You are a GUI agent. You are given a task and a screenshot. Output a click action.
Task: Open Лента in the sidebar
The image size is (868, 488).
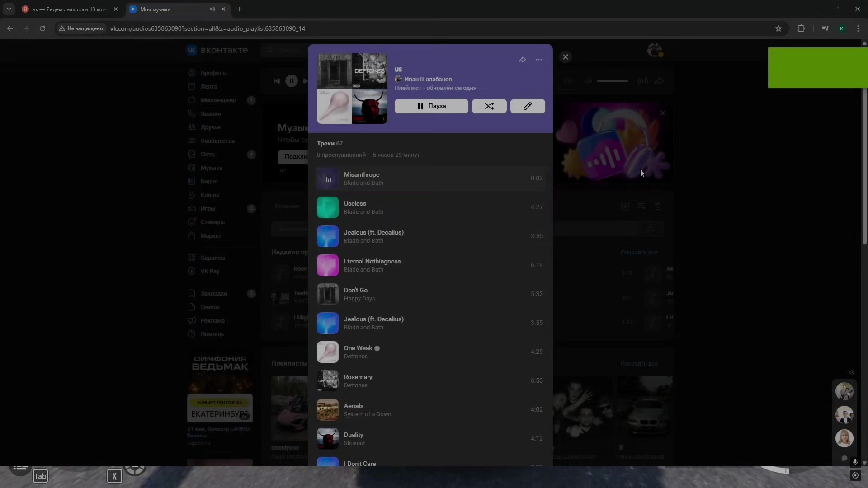[x=209, y=87]
